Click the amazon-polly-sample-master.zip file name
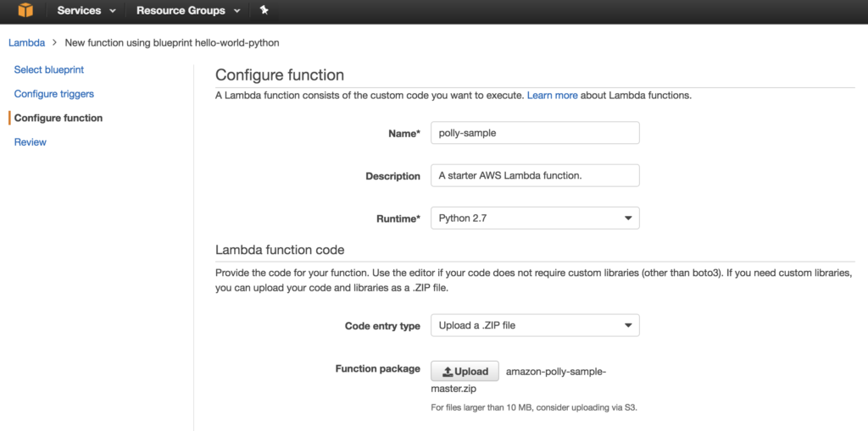 coord(518,380)
